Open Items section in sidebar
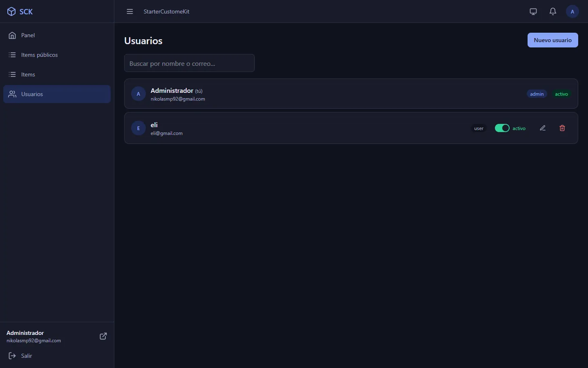Viewport: 588px width, 368px height. tap(57, 74)
